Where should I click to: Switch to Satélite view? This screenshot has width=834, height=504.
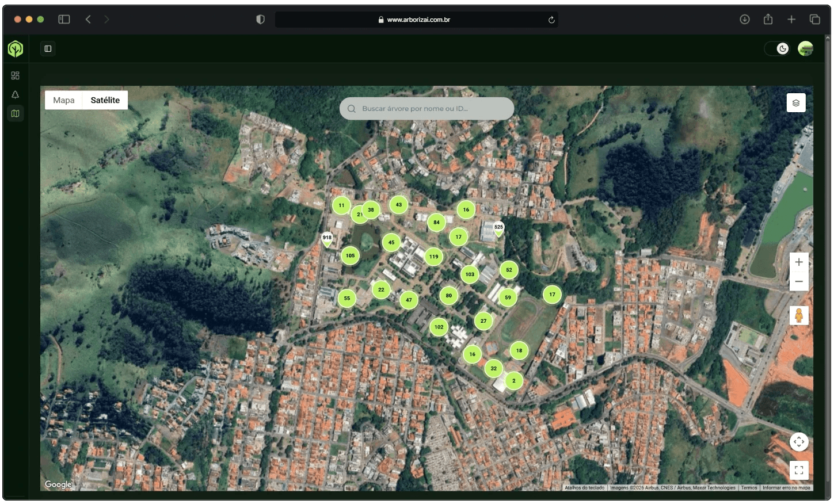pos(105,100)
